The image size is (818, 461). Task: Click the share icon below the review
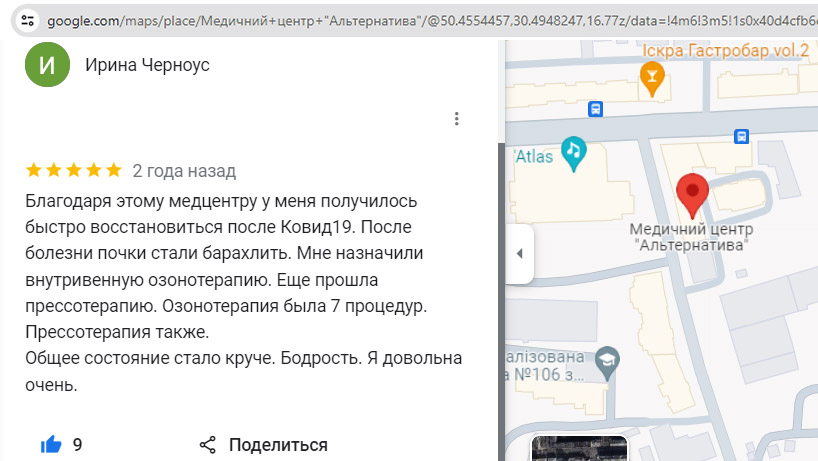click(208, 445)
